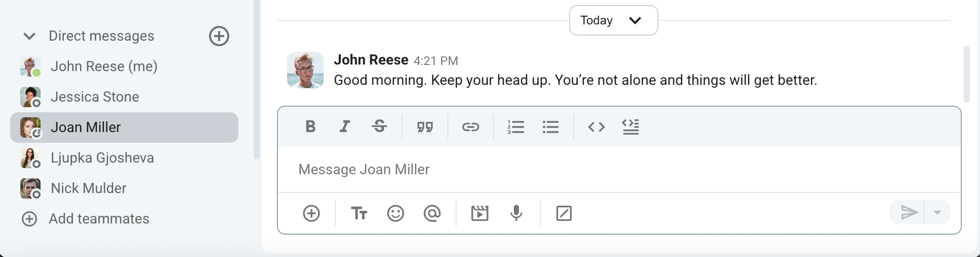Screen dimensions: 980x257
Task: Open Nick Mulder direct message
Action: pos(88,188)
